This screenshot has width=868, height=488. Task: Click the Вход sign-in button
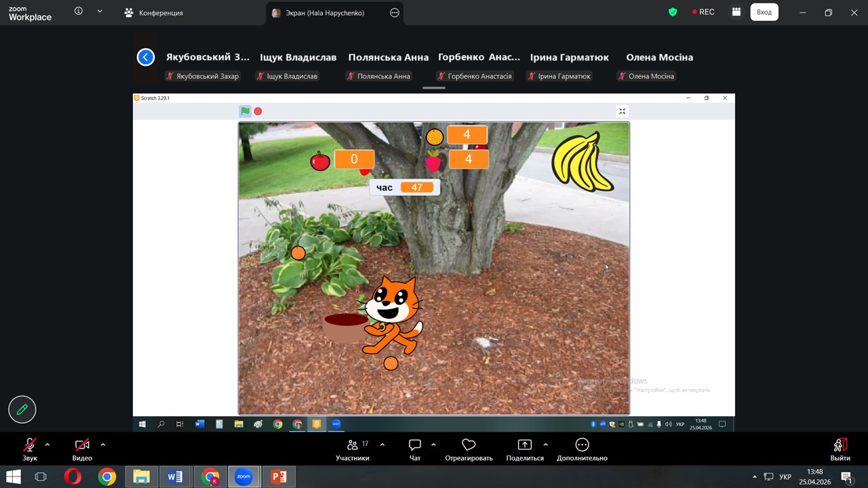(764, 12)
